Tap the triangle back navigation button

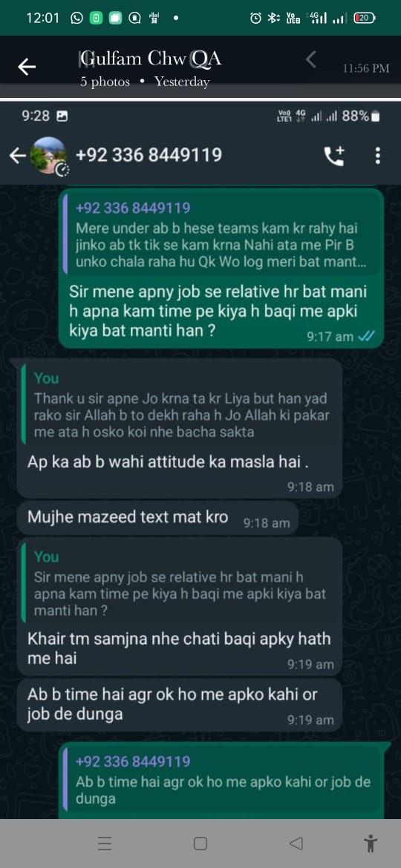click(x=296, y=843)
